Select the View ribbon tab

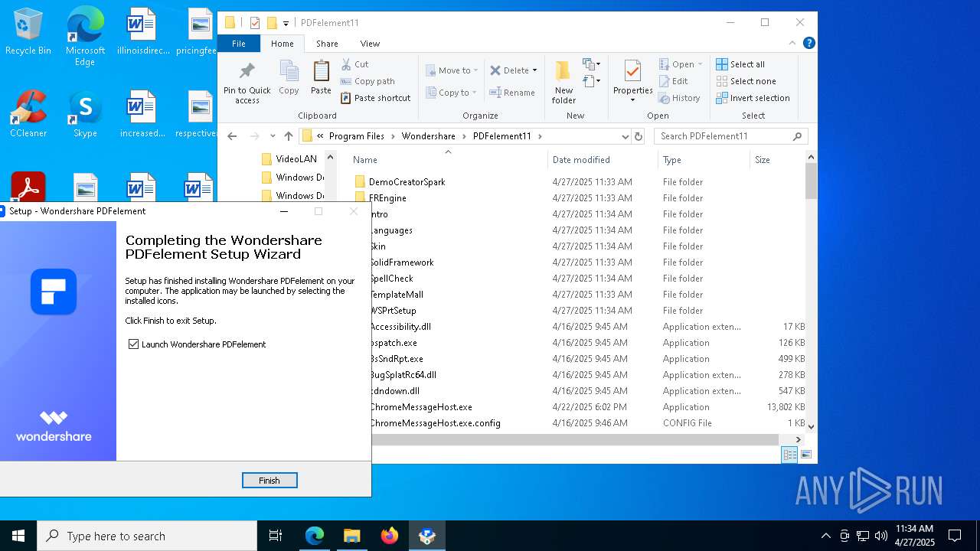(x=370, y=44)
